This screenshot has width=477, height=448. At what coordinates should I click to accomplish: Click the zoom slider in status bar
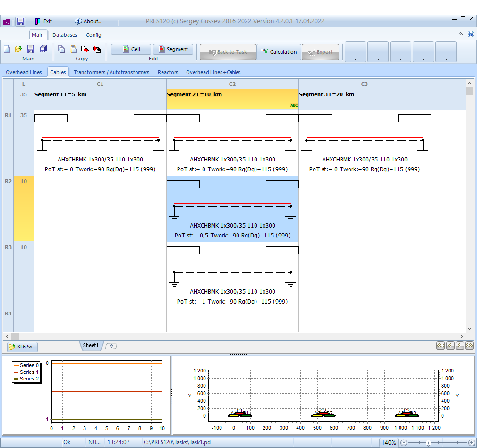coord(428,443)
